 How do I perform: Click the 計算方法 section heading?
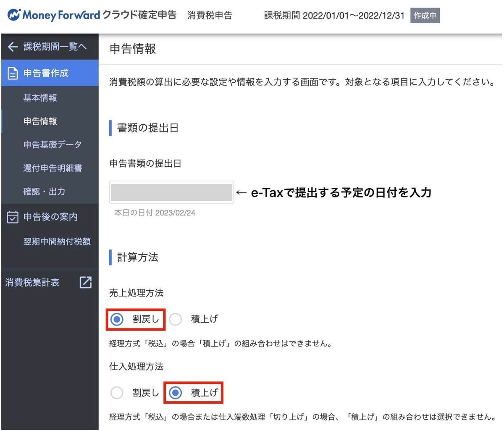[x=138, y=257]
